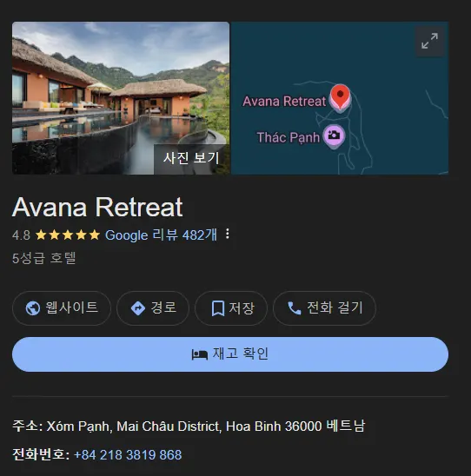Expand the map with the fullscreen arrows icon
This screenshot has height=476, width=471.
click(x=429, y=41)
